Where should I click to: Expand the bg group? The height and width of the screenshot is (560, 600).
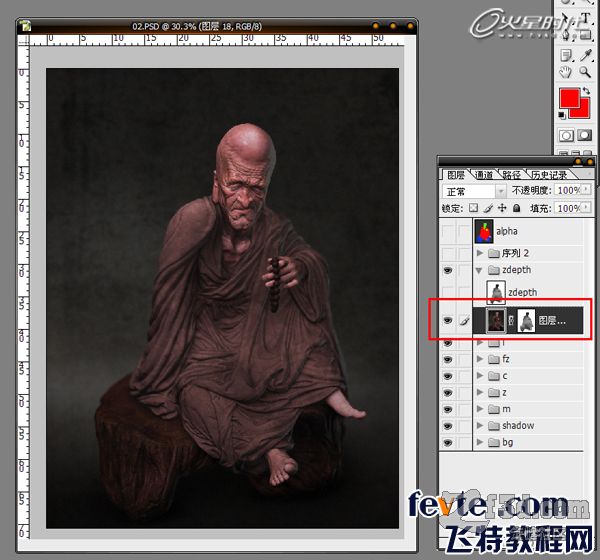click(480, 442)
